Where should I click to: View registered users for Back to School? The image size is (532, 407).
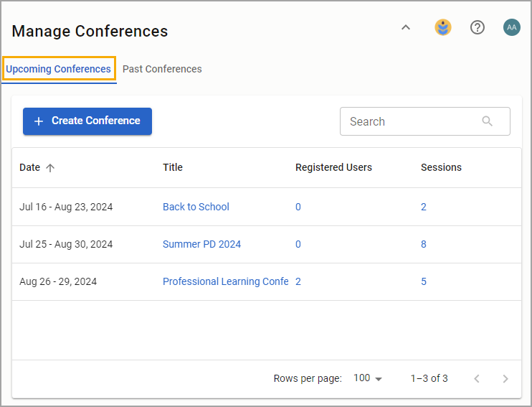coord(298,207)
